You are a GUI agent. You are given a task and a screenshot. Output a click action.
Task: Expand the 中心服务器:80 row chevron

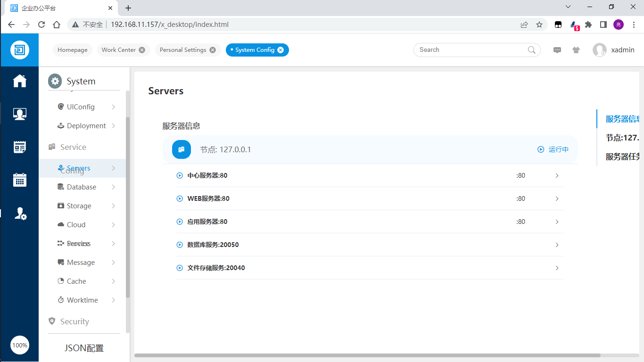tap(557, 175)
